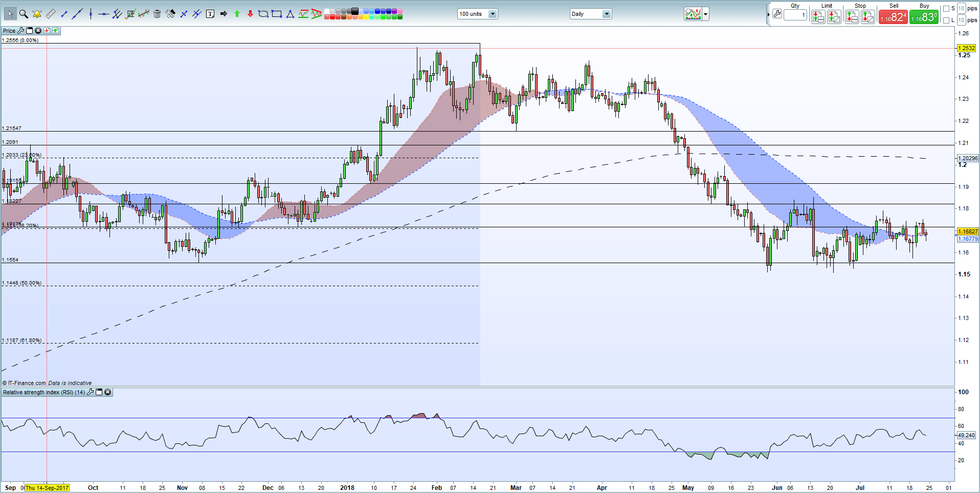Image resolution: width=980 pixels, height=493 pixels.
Task: Select the Fibonacci retracement tool
Action: point(130,14)
